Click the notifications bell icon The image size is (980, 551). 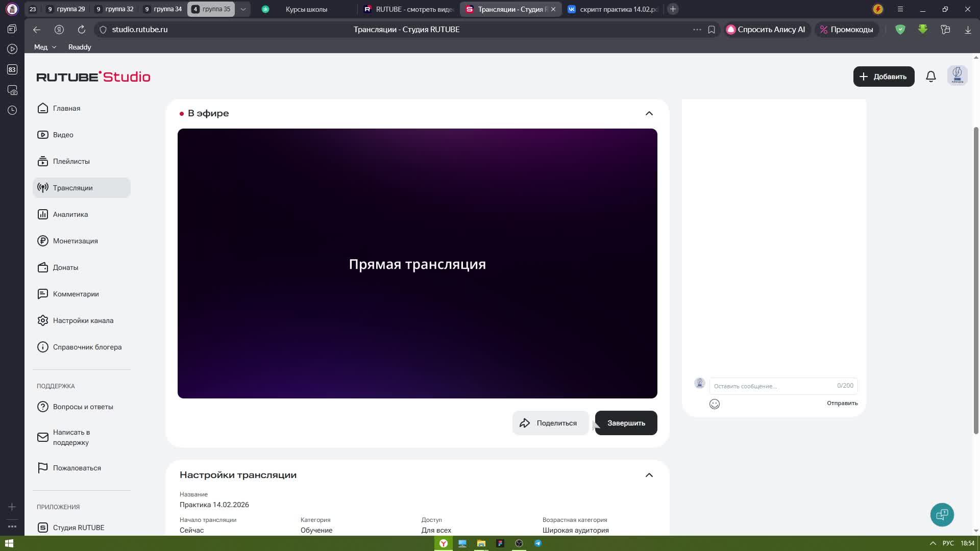[x=930, y=77]
